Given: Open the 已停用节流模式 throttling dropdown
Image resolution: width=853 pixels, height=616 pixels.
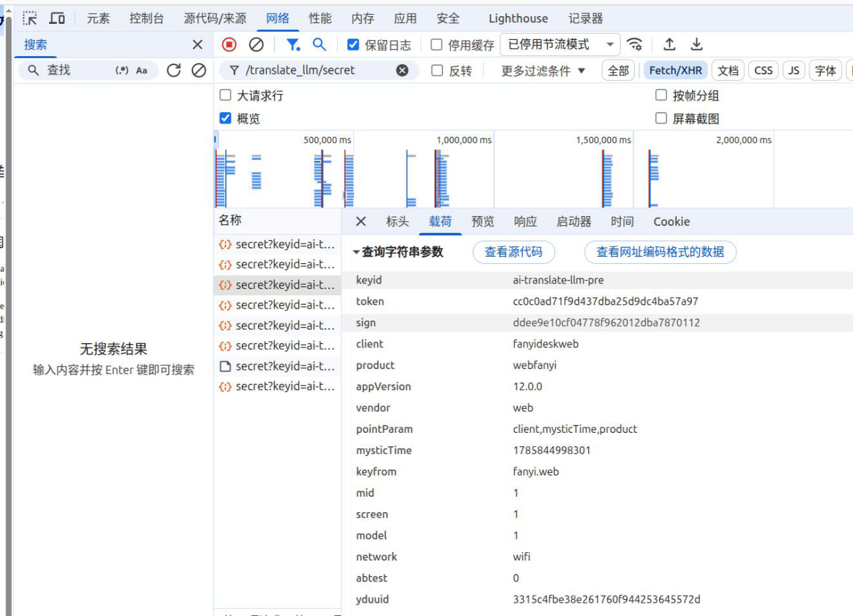Looking at the screenshot, I should point(560,45).
